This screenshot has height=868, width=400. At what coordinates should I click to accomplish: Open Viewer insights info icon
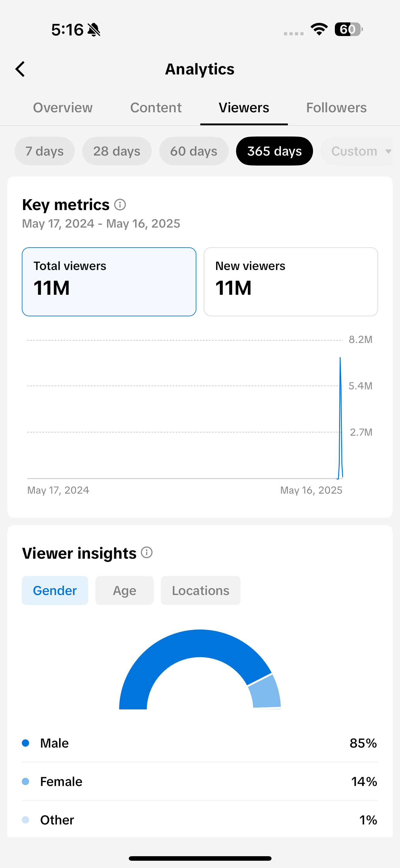(x=147, y=553)
